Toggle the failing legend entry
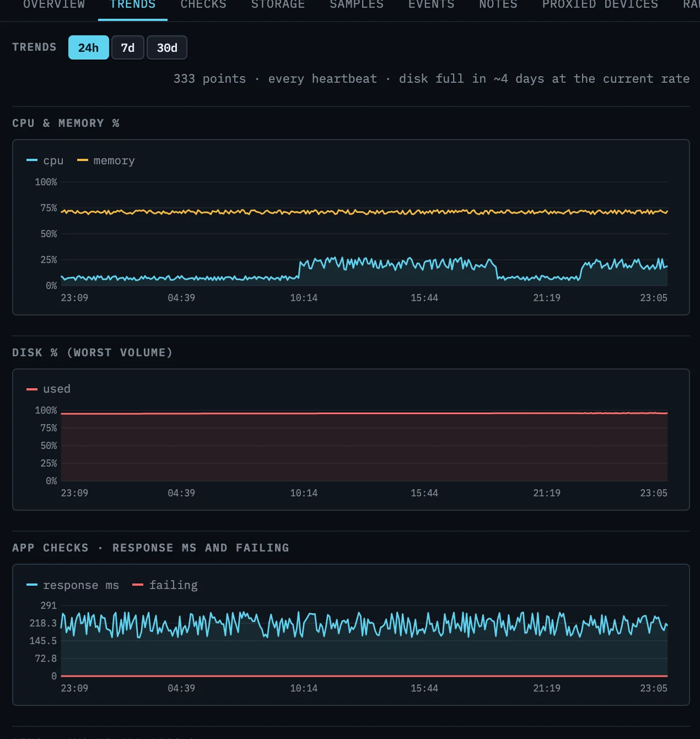Screen dimensions: 700x739 [x=165, y=585]
